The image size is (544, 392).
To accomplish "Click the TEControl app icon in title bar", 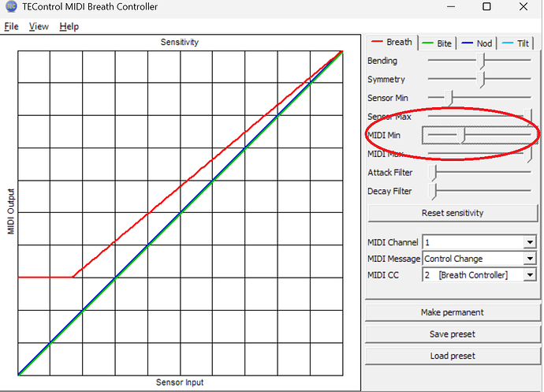I will [x=11, y=6].
